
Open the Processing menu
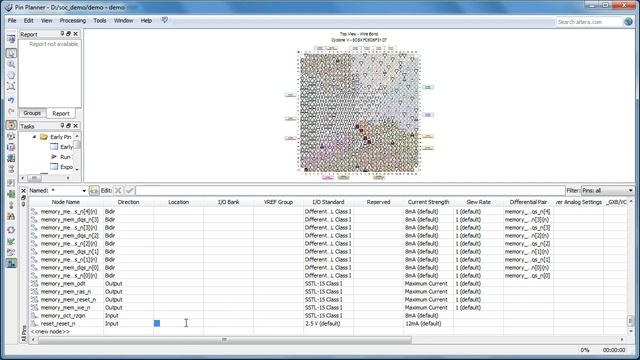[73, 20]
